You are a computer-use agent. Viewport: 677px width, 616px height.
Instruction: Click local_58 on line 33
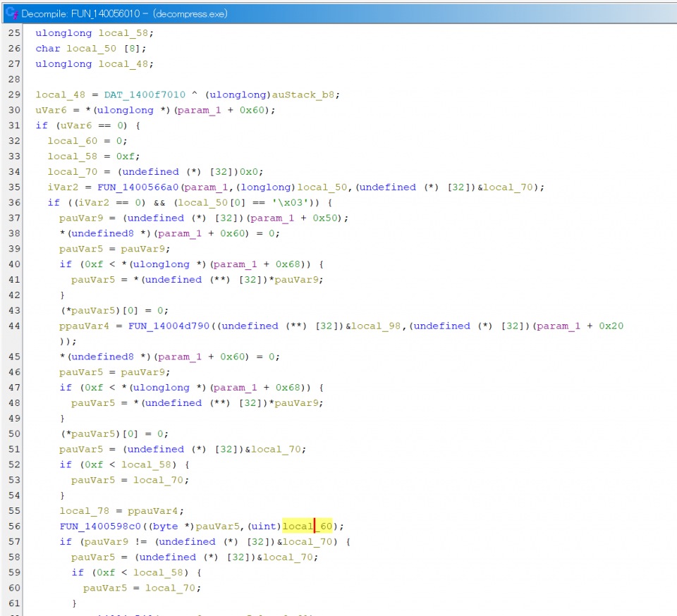point(73,156)
